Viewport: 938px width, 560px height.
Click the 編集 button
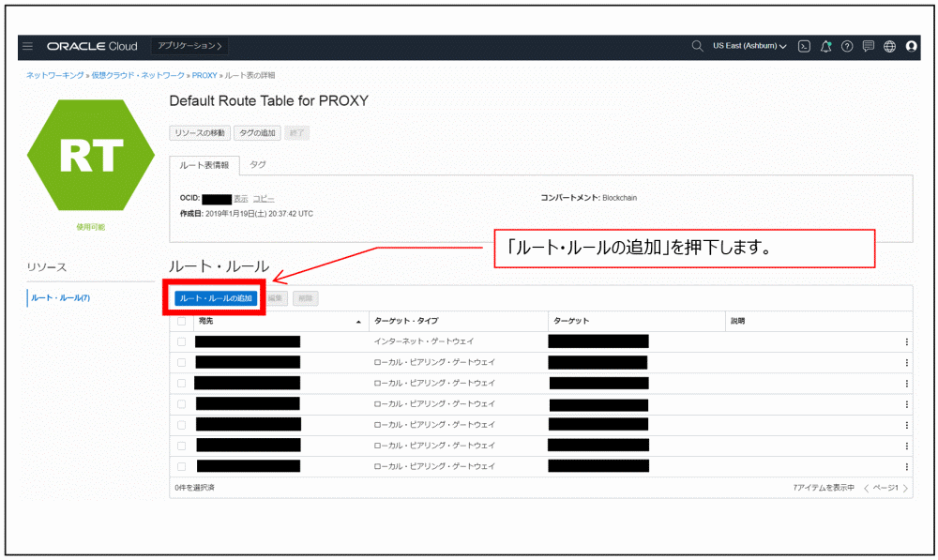click(x=275, y=298)
